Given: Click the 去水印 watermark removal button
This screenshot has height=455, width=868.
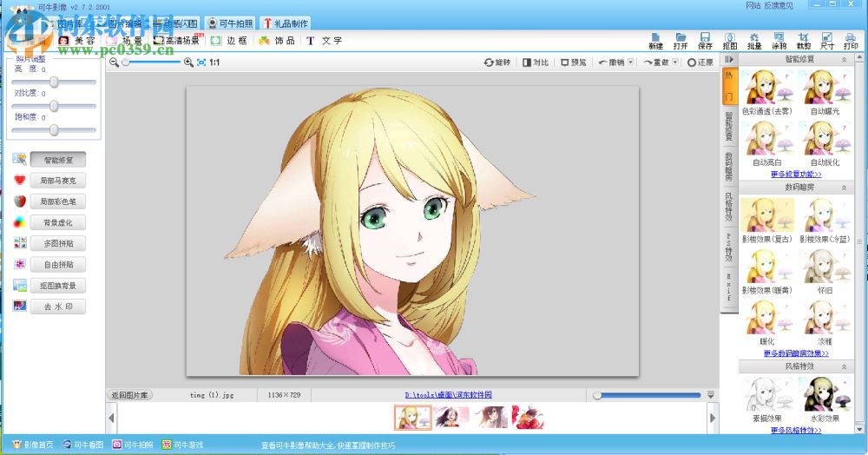Looking at the screenshot, I should point(57,307).
